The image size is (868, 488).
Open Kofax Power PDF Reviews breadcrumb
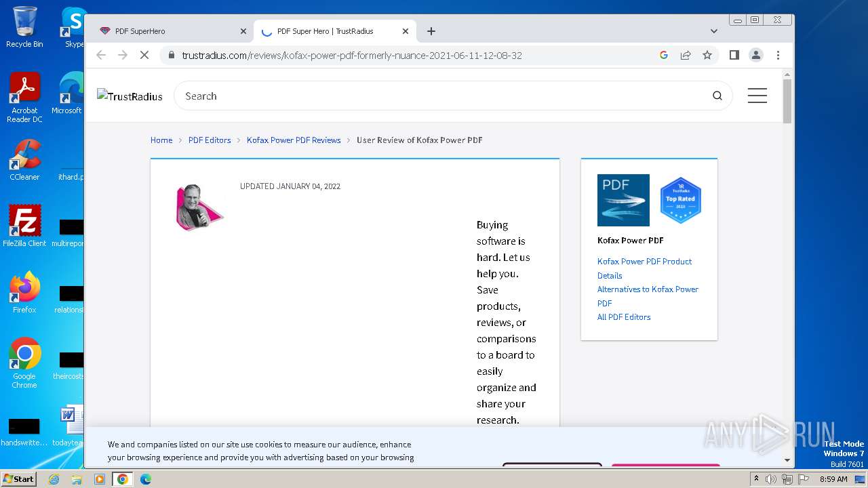294,140
